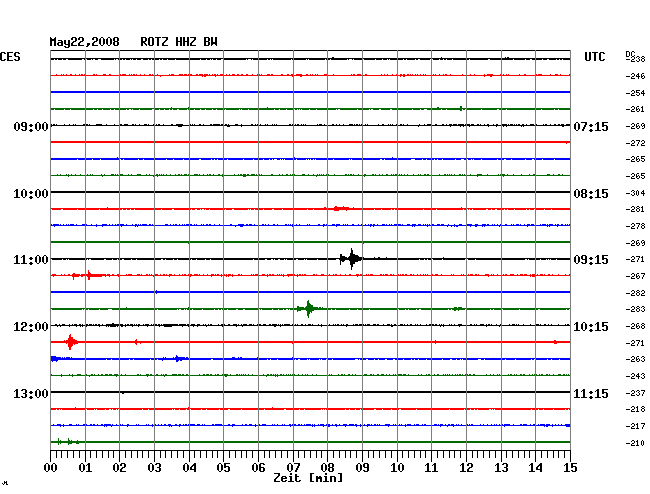Viewport: 650px width, 494px height.
Task: Click the CES column header on left
Action: tap(10, 57)
